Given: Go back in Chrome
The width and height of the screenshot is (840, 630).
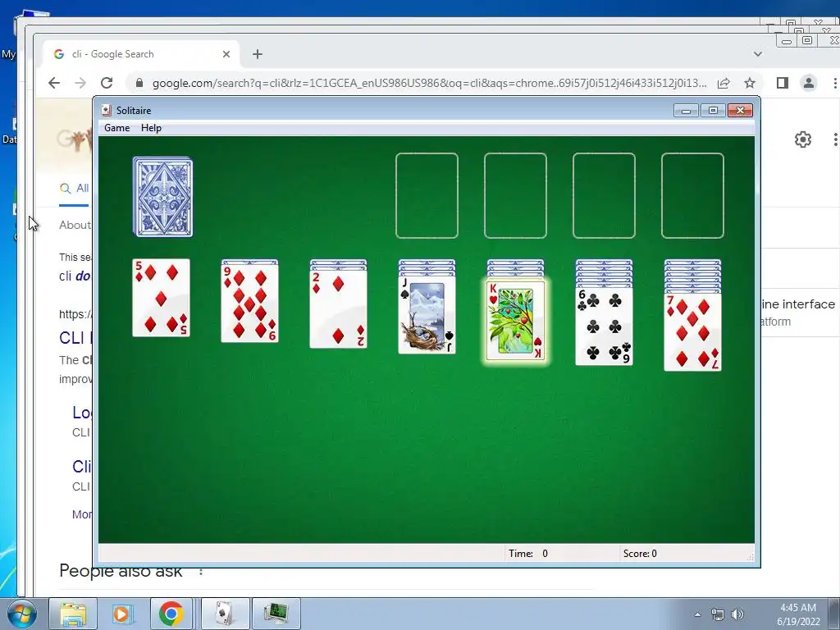Looking at the screenshot, I should coord(54,83).
